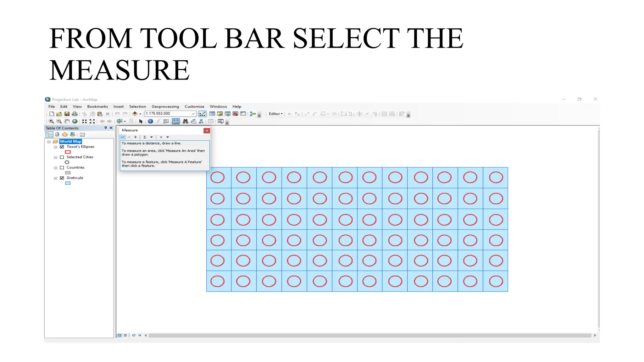Open the Geoprocessing menu

click(x=165, y=107)
